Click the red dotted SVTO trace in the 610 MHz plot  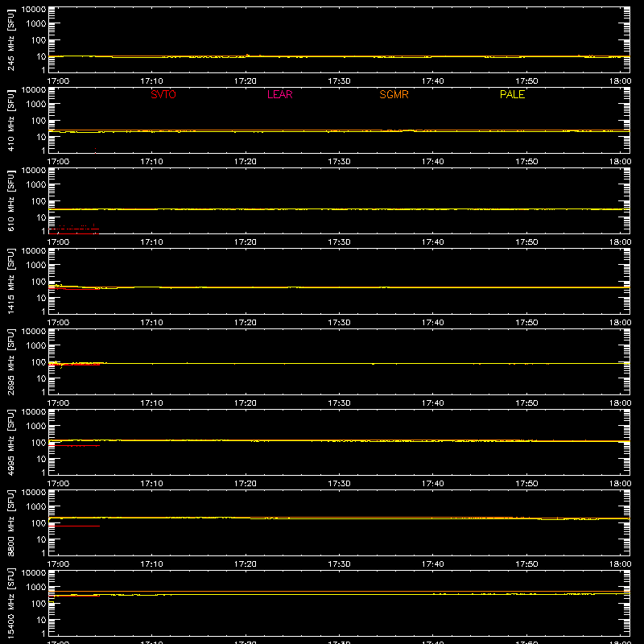pos(74,228)
